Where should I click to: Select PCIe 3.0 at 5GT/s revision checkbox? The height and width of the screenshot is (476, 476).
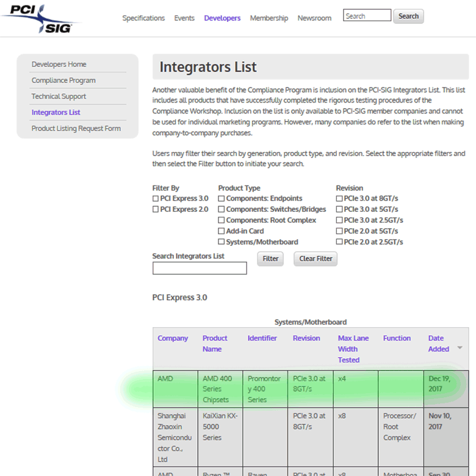point(339,209)
